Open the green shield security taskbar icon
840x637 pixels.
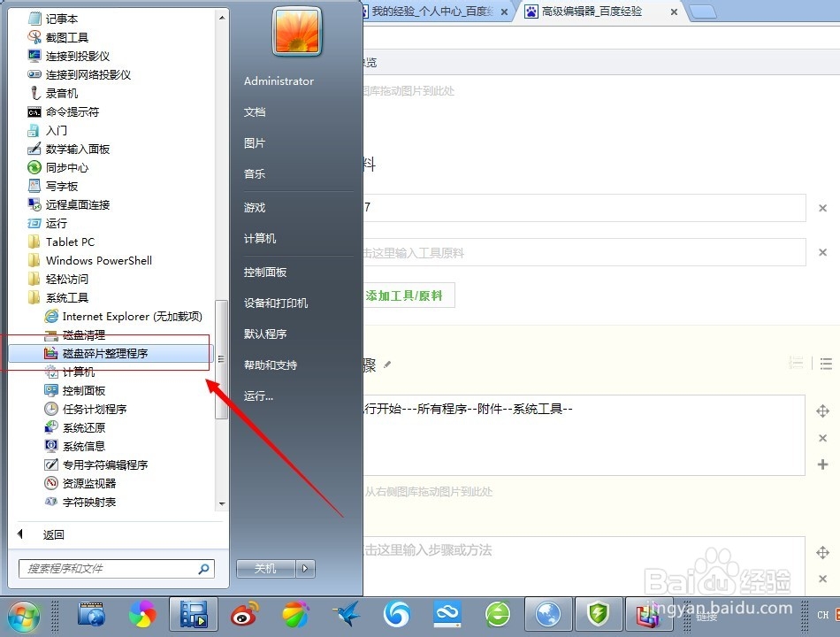pos(598,615)
